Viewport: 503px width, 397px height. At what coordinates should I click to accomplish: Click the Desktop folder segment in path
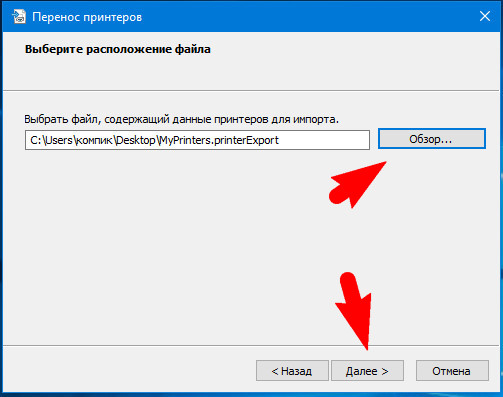pos(136,140)
